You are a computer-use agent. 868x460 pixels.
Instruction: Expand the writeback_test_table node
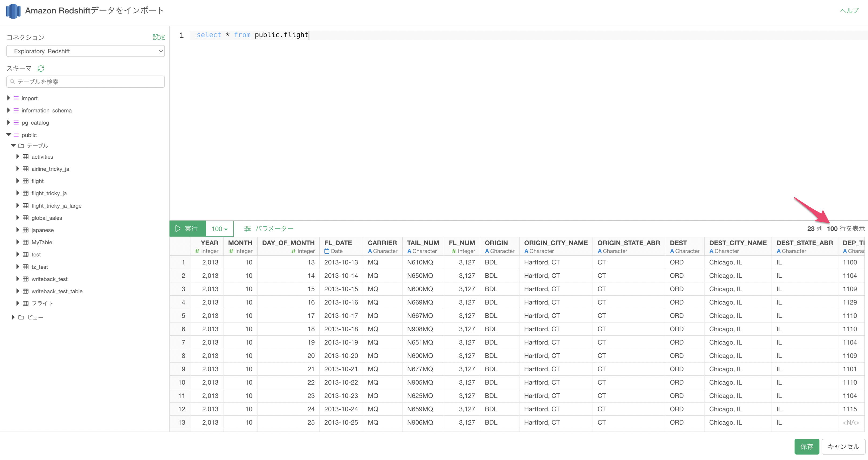coord(17,291)
